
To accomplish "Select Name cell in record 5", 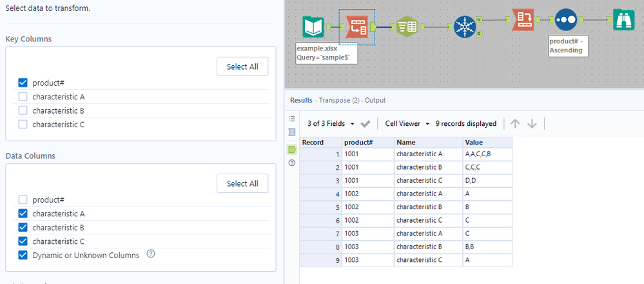I will click(429, 207).
